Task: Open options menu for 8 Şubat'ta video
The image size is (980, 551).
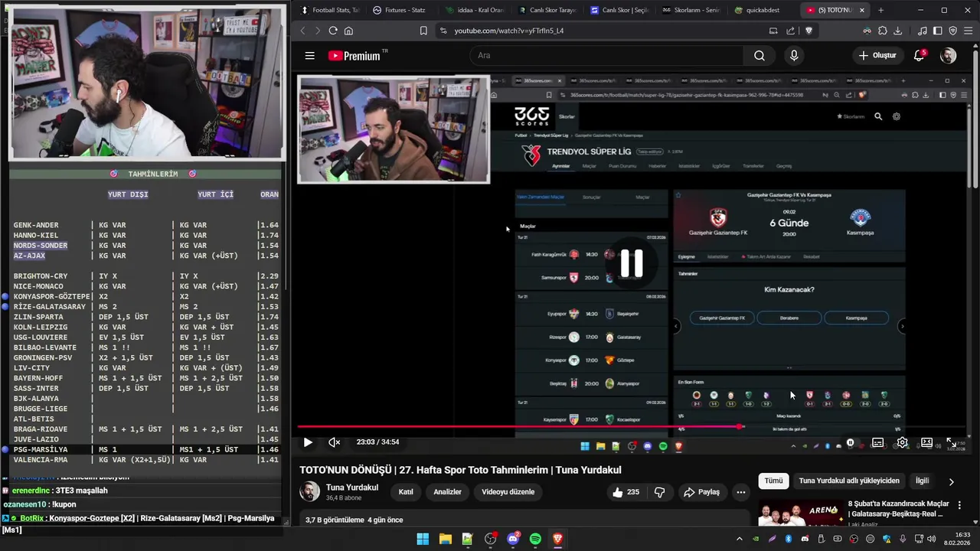Action: coord(959,505)
